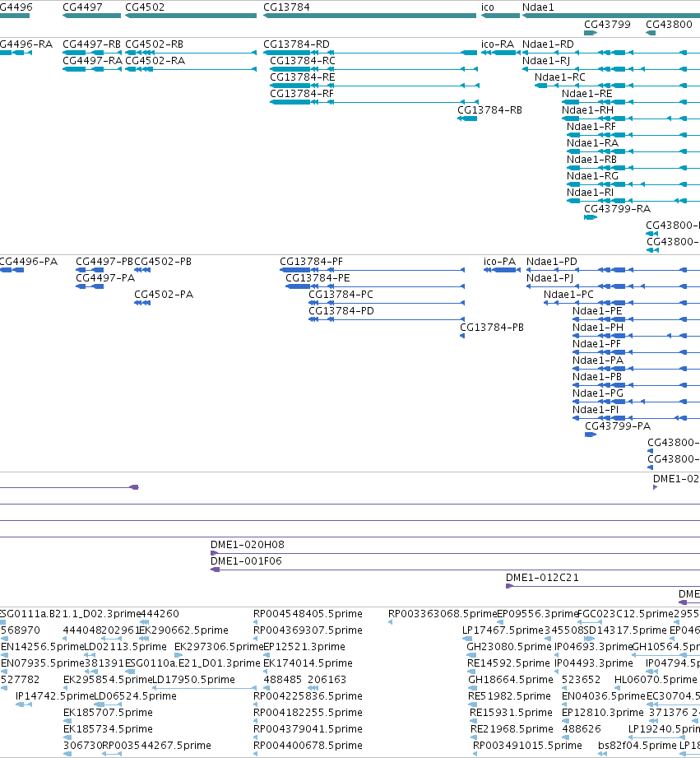Click transcript label CG4497-RA

coord(92,61)
